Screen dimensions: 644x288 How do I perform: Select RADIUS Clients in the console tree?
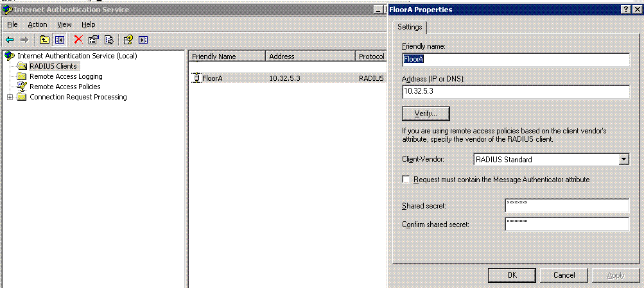(53, 66)
